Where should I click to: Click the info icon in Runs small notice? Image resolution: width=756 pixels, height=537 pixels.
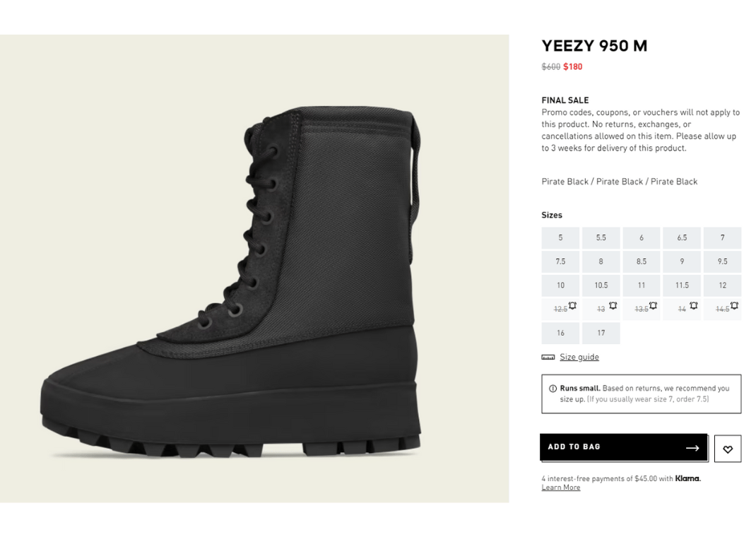coord(553,389)
